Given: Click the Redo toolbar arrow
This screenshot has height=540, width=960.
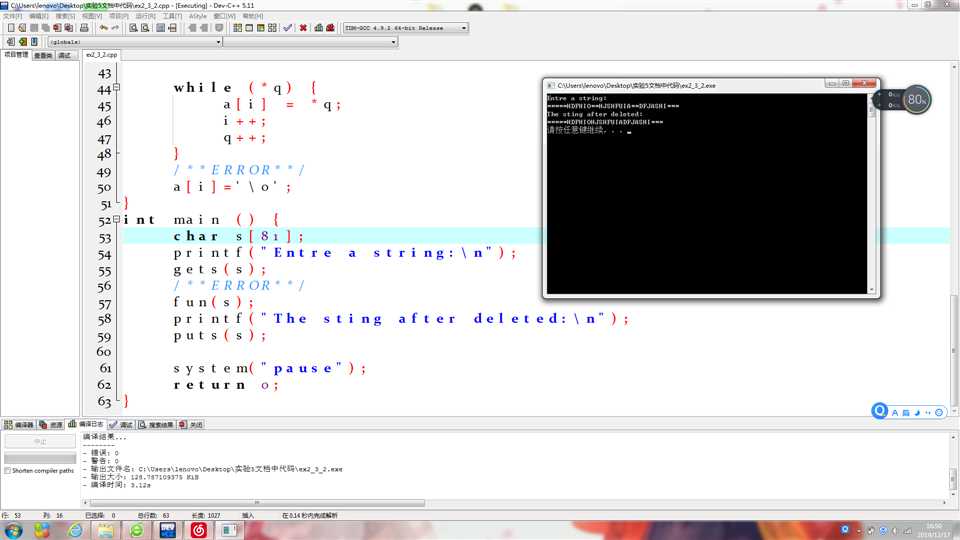Looking at the screenshot, I should (x=115, y=28).
